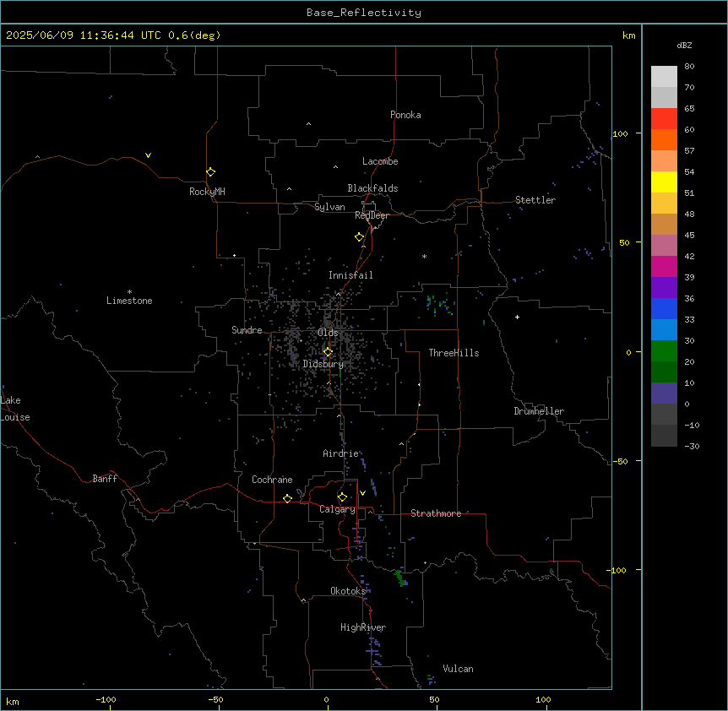Viewport: 728px width, 711px height.
Task: Click the Strathmore label
Action: pyautogui.click(x=436, y=513)
